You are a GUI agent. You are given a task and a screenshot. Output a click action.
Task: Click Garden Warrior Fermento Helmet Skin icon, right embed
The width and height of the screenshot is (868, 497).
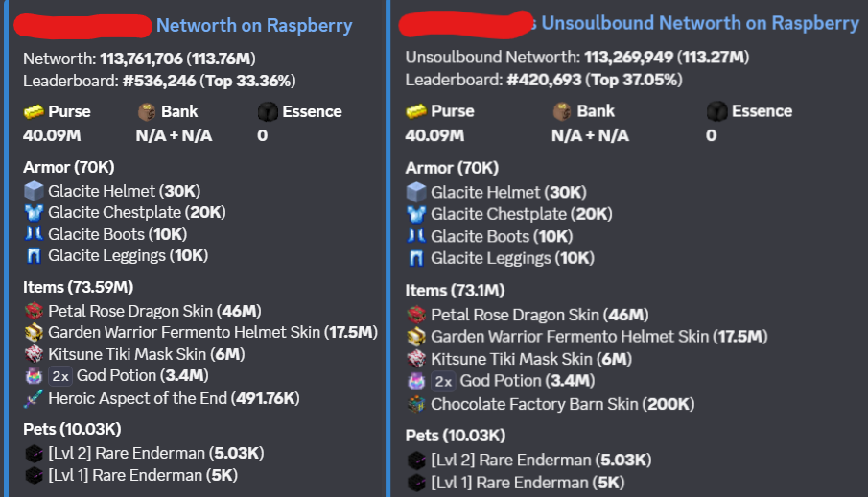(x=416, y=337)
